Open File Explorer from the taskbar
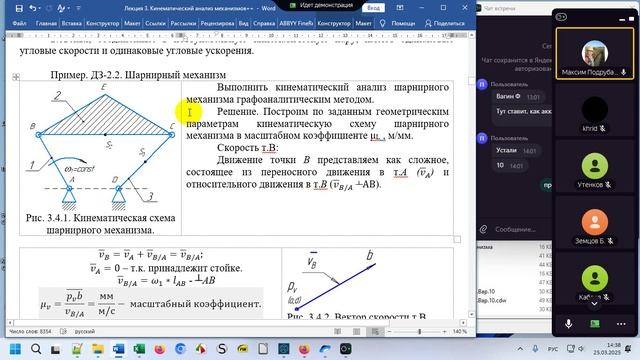Viewport: 640px width, 360px height. 98,349
